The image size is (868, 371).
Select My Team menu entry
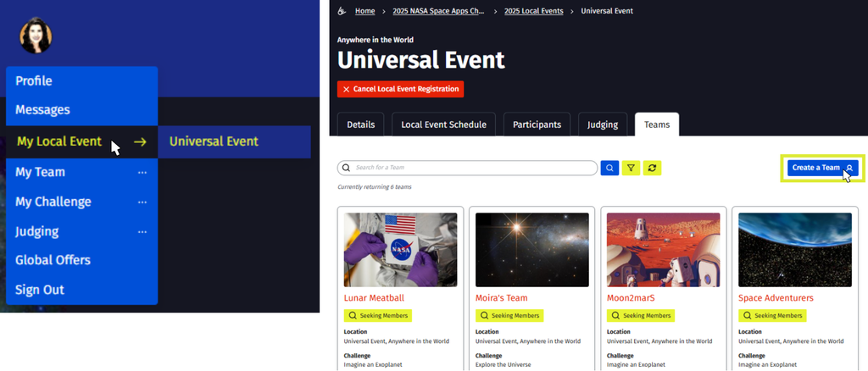tap(82, 173)
